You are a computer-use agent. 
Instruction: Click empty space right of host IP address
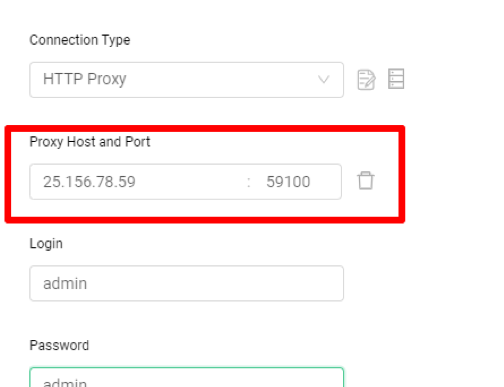(190, 182)
